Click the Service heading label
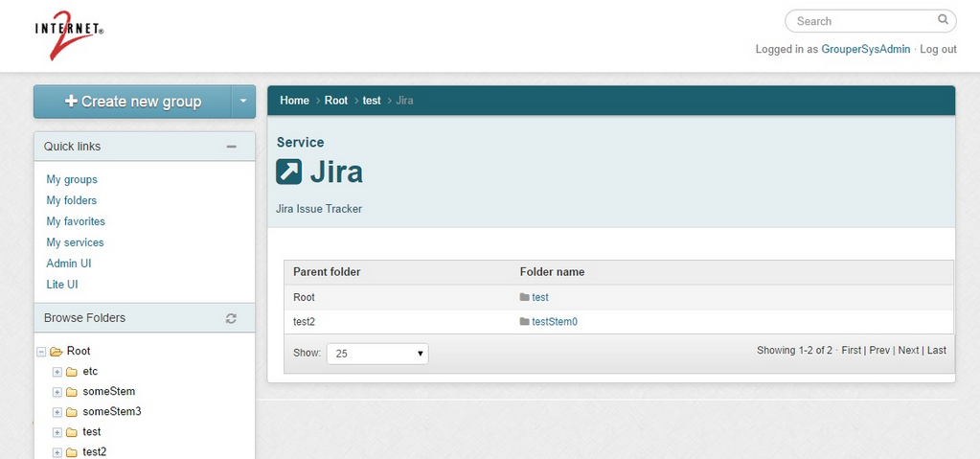The height and width of the screenshot is (459, 980). pyautogui.click(x=300, y=143)
